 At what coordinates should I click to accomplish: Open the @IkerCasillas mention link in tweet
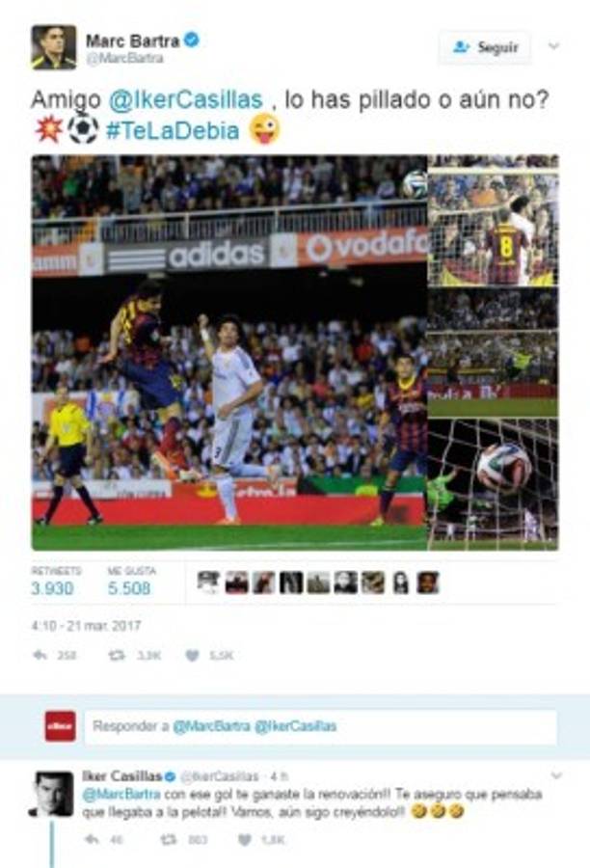click(x=185, y=100)
